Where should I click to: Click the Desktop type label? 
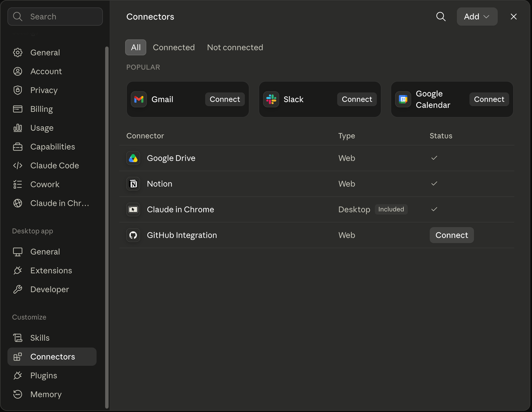point(354,210)
